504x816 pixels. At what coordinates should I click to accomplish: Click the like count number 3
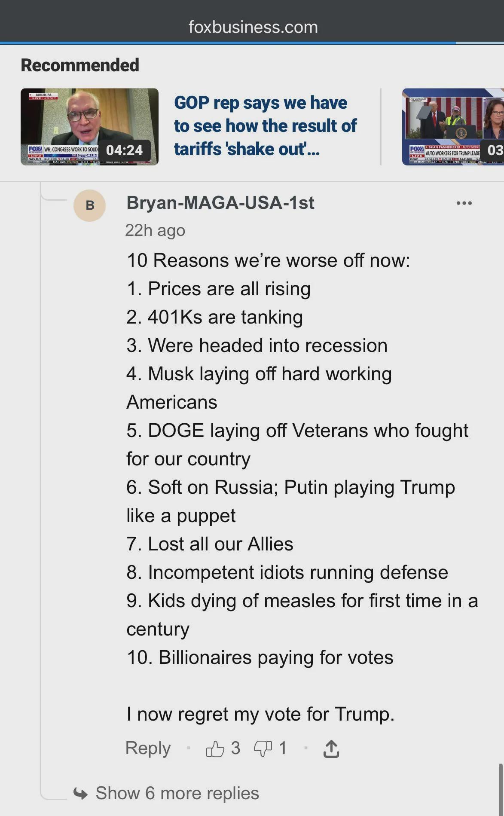[x=235, y=748]
